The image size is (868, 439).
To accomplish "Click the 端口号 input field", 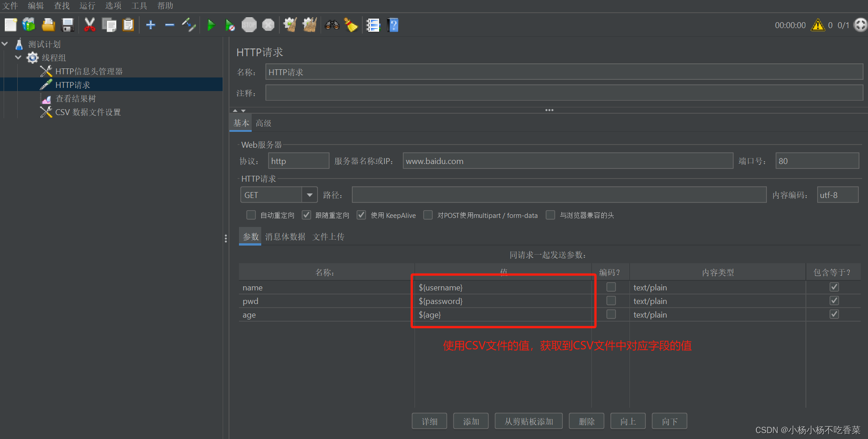I will coord(817,161).
